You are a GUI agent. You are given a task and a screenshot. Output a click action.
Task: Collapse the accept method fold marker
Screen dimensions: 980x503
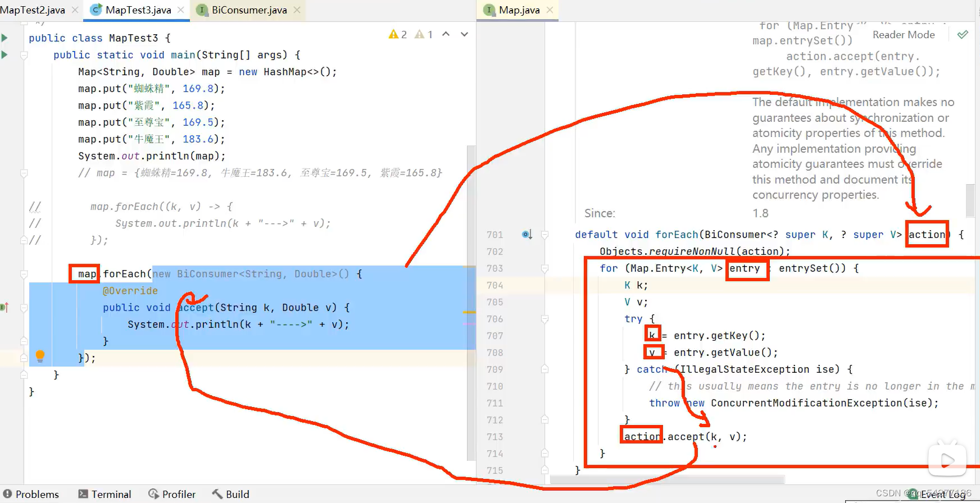[x=24, y=308]
